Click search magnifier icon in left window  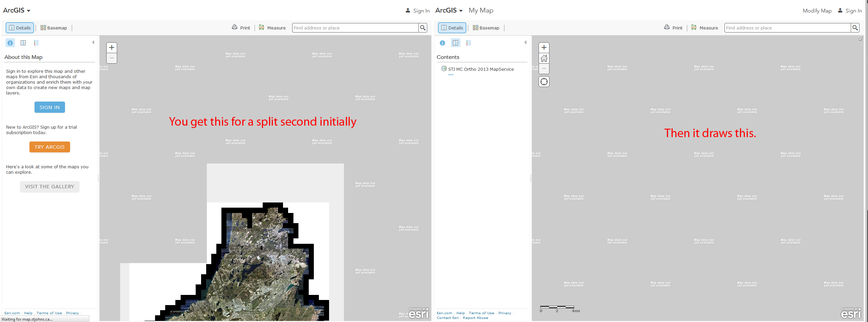point(423,28)
